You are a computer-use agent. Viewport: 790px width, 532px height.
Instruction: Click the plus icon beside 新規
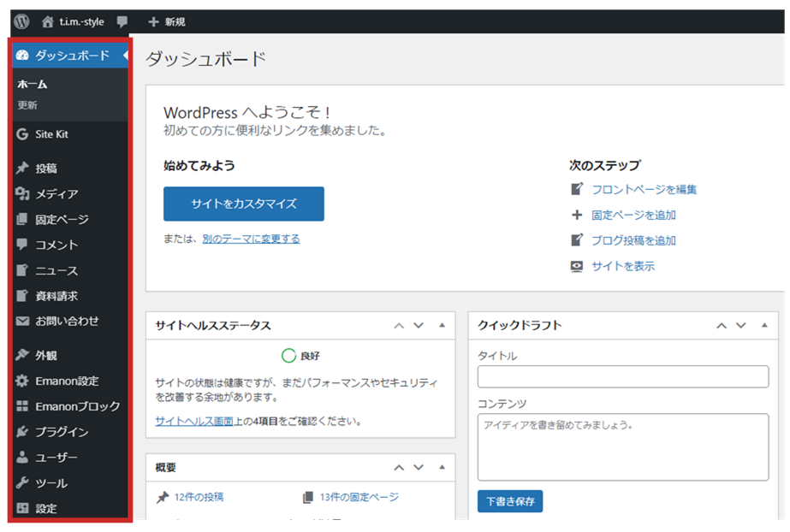pyautogui.click(x=153, y=21)
